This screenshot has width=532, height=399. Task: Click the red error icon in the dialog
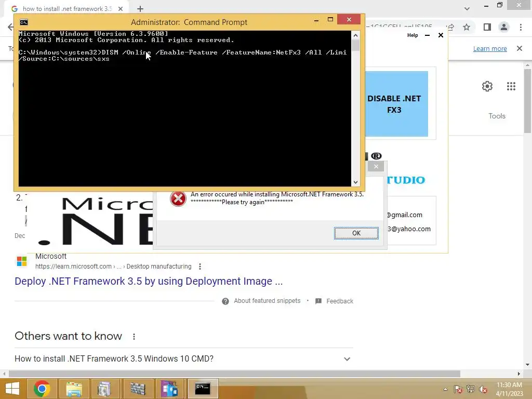pyautogui.click(x=178, y=199)
